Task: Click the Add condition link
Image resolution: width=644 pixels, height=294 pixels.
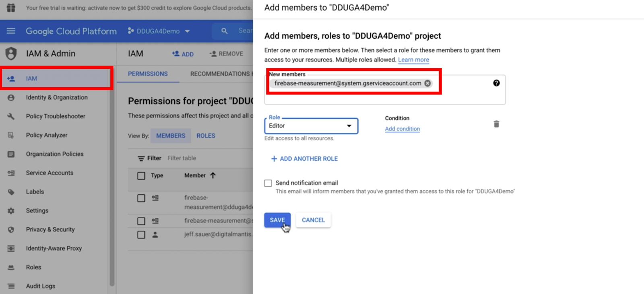Action: click(x=402, y=129)
